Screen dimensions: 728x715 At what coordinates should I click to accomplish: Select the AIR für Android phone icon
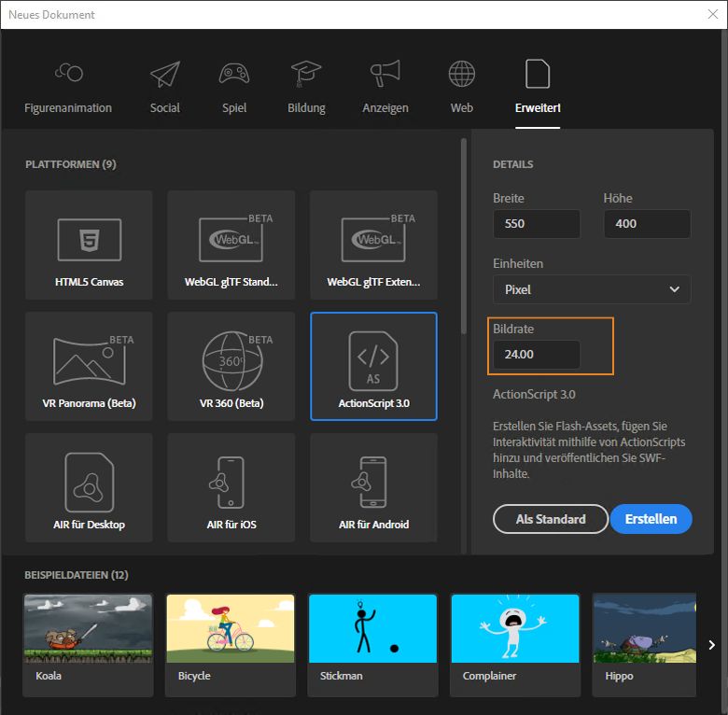[369, 483]
